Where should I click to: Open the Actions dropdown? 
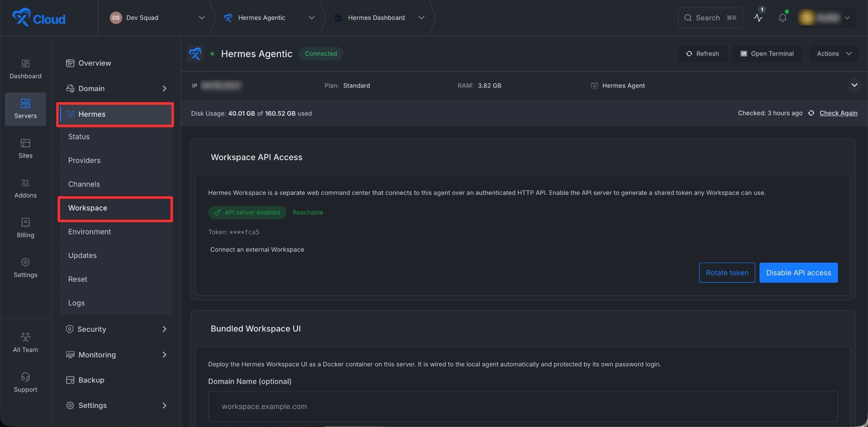834,54
